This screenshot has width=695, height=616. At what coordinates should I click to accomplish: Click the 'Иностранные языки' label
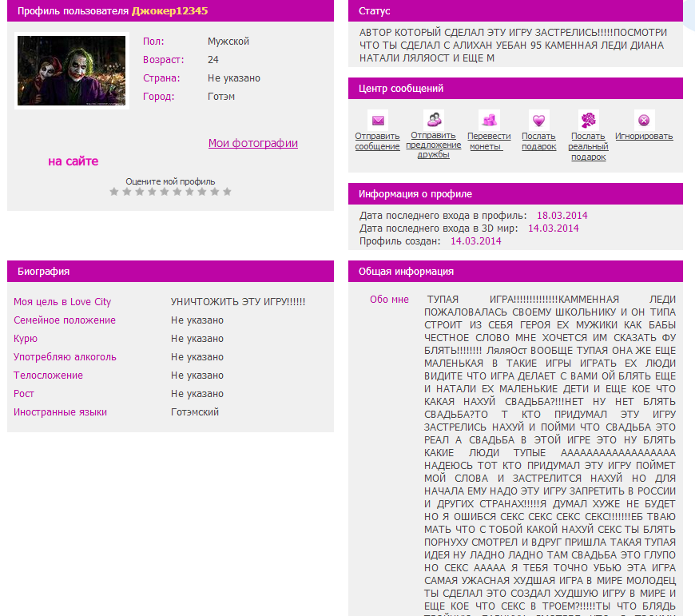tap(60, 412)
